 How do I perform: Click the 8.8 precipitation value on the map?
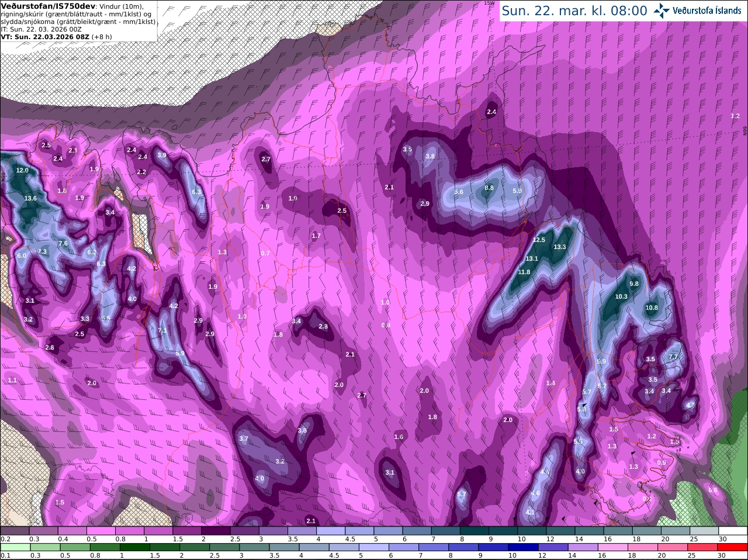coord(489,188)
